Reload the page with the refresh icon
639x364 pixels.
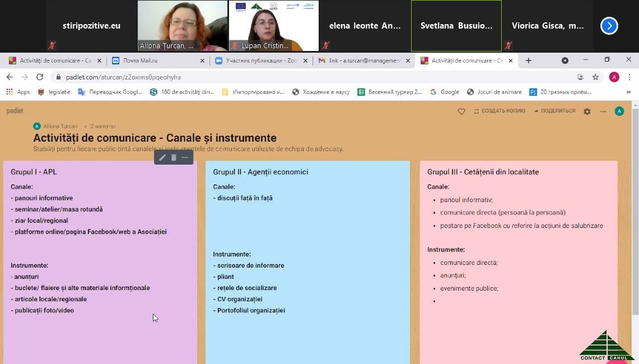[40, 77]
